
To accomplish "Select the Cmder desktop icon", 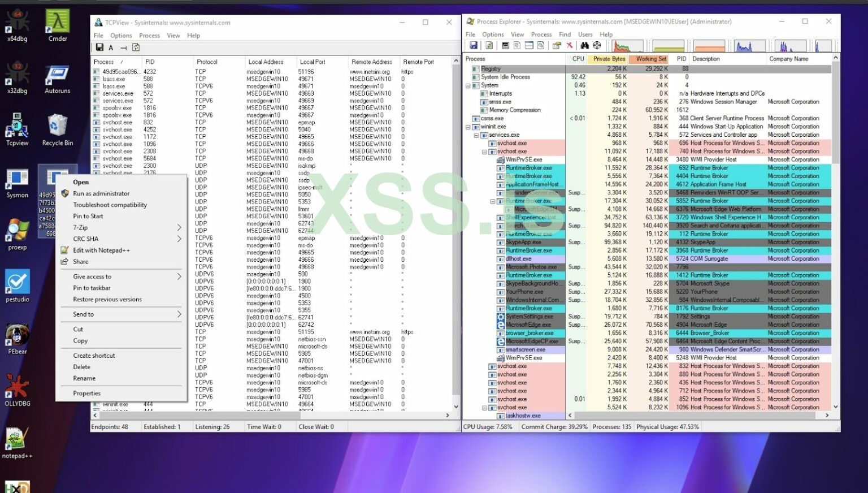I will (58, 26).
